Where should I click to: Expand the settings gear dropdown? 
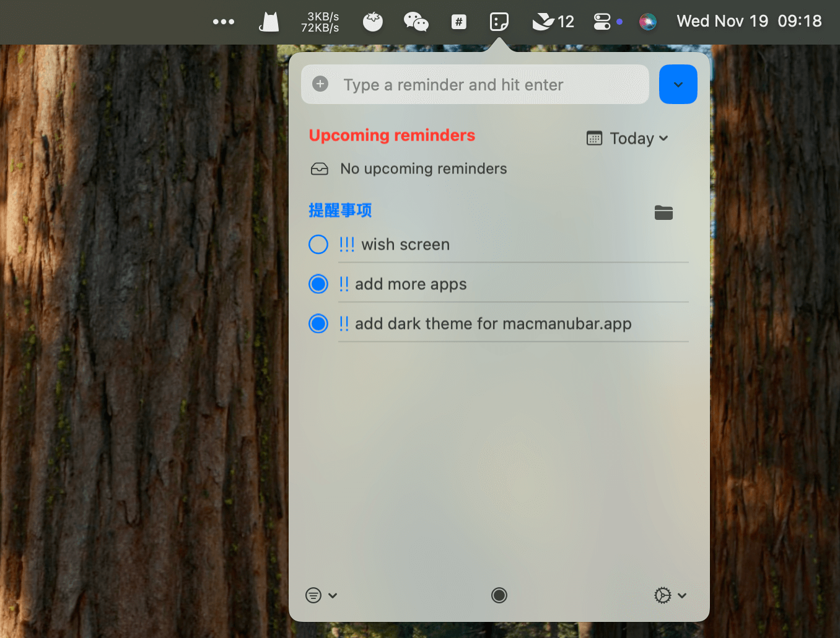(x=670, y=595)
